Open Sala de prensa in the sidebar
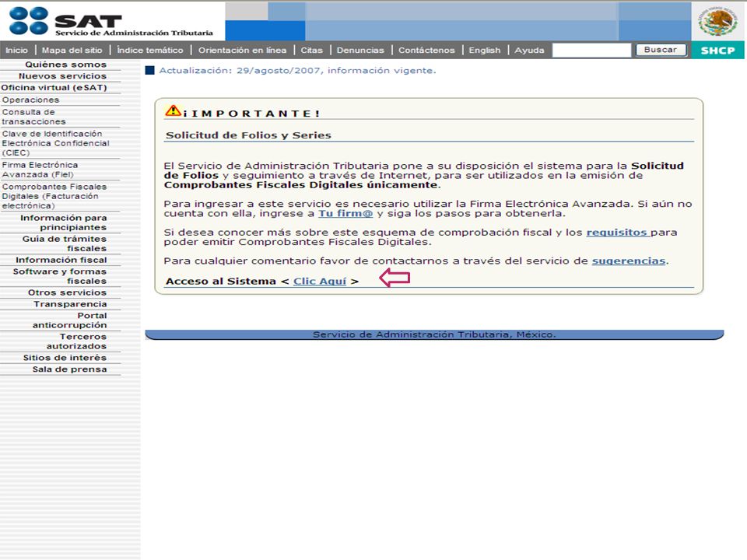Screen dimensions: 747x560 click(x=69, y=369)
